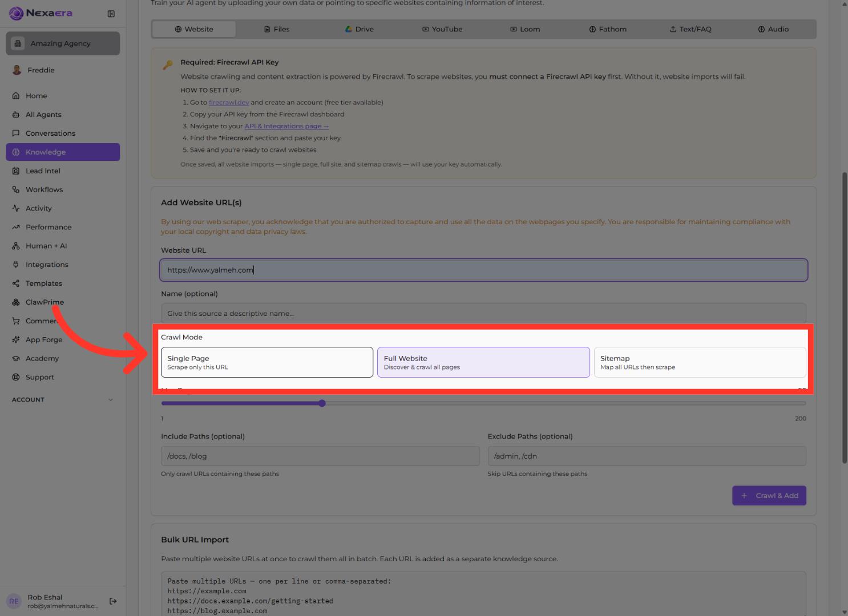The width and height of the screenshot is (848, 616).
Task: Click the App Forge sparkle icon
Action: point(16,340)
